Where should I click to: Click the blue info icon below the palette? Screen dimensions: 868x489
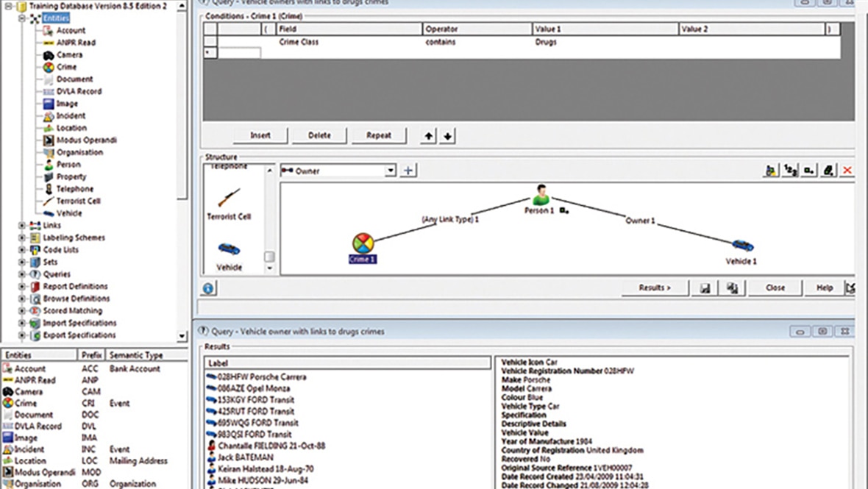(208, 289)
